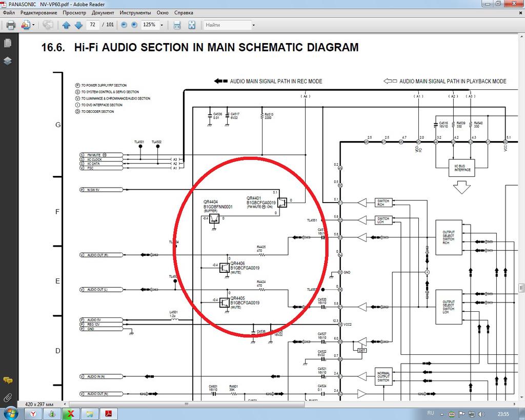Click the horizontal scrollbar left arrow
525x420 pixels.
click(65, 404)
